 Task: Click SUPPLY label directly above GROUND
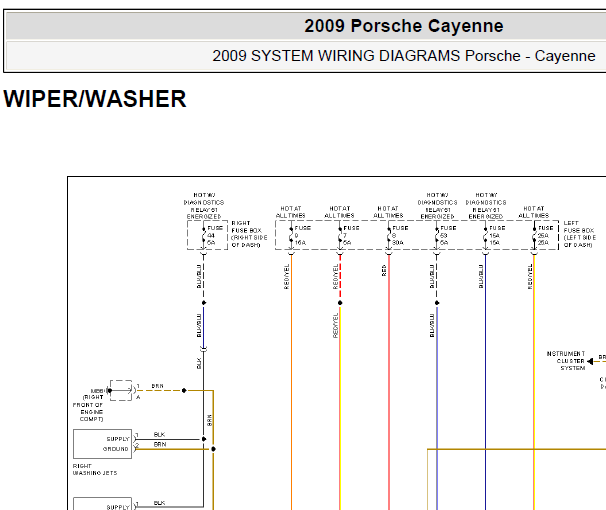tap(118, 439)
